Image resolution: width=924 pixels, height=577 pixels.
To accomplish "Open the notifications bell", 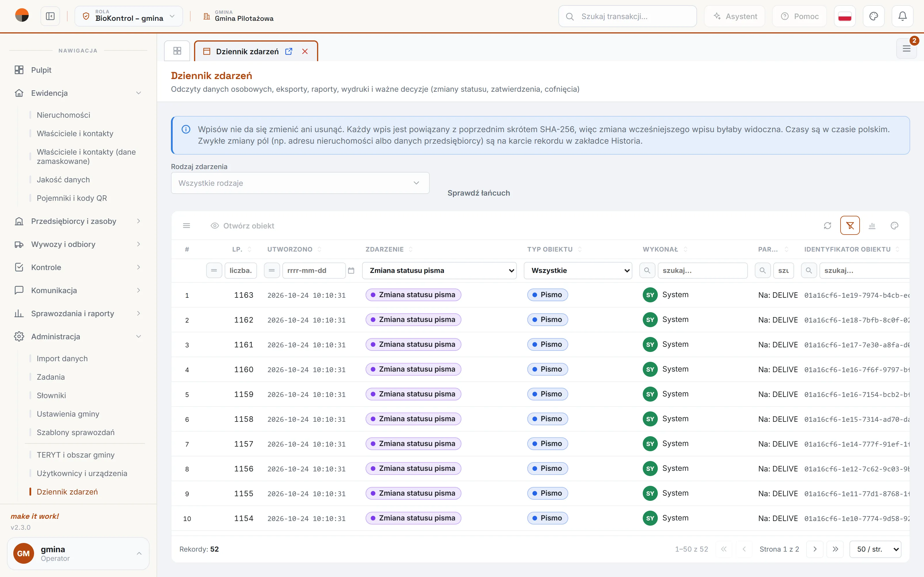I will click(x=902, y=16).
